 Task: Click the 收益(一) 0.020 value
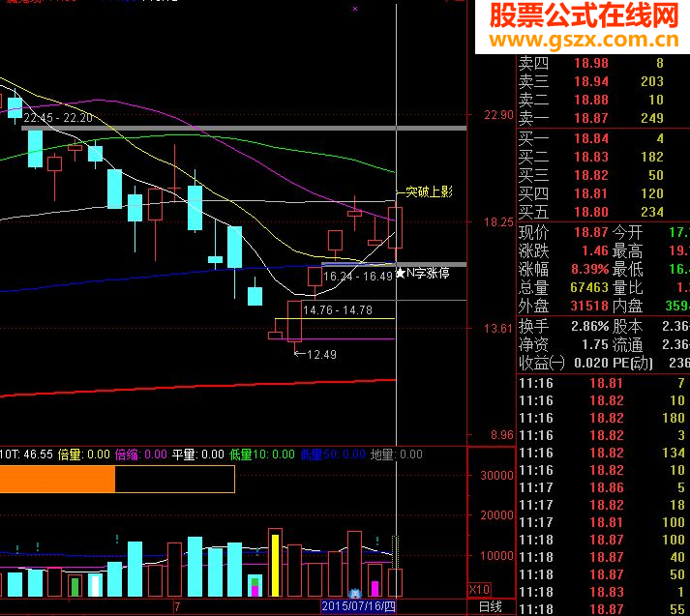[x=591, y=364]
